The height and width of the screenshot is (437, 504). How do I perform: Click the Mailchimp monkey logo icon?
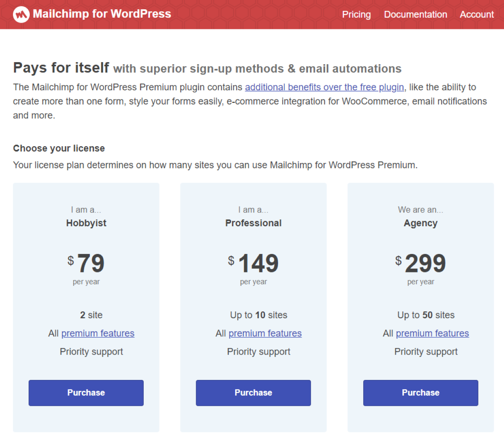point(21,14)
